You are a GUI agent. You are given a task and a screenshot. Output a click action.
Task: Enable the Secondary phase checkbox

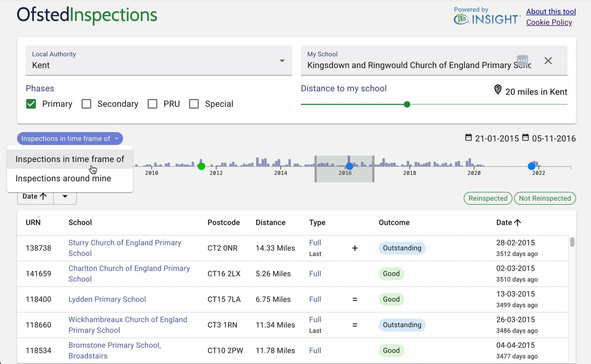point(86,104)
